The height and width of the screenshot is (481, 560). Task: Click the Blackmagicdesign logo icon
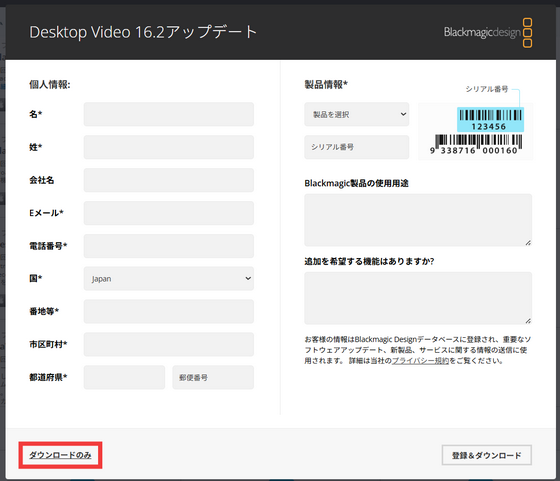488,32
